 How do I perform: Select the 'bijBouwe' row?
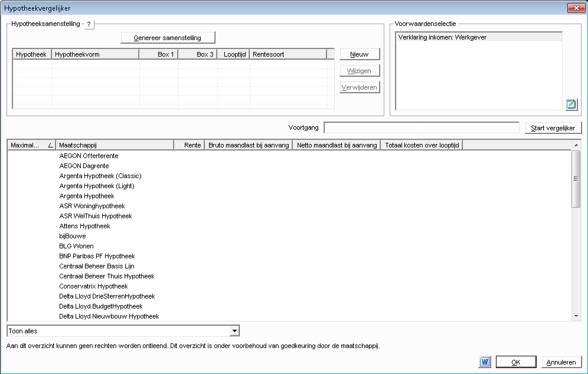[x=289, y=236]
